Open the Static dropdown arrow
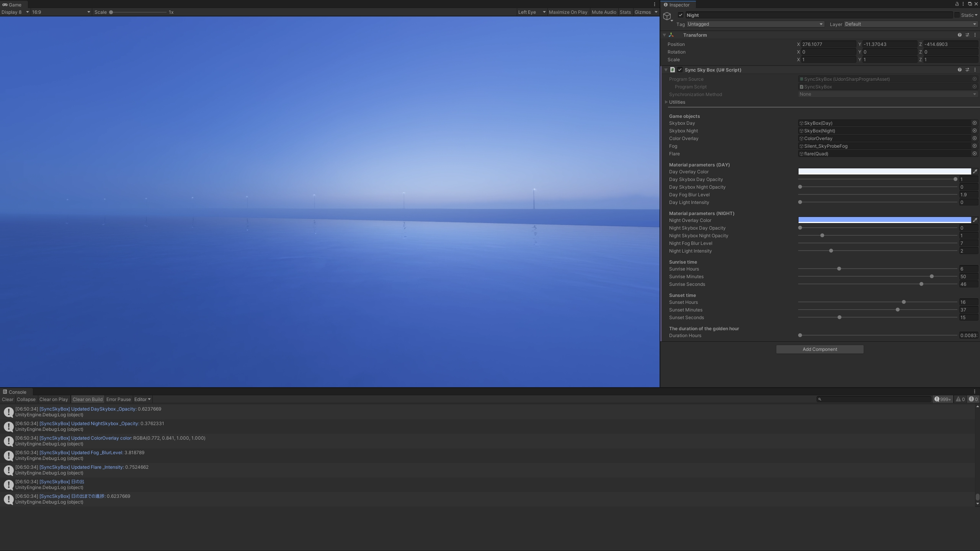 click(x=976, y=15)
